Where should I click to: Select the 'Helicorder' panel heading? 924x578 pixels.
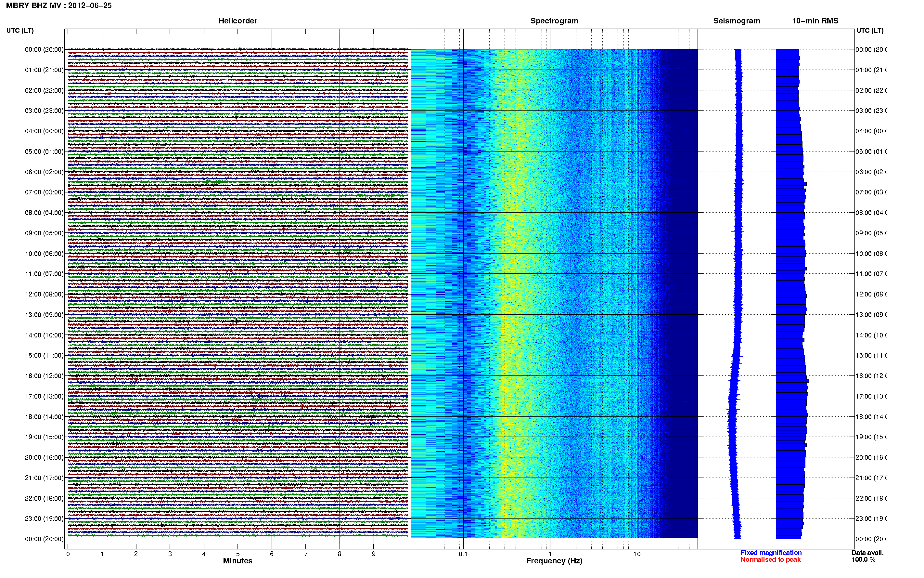tap(237, 21)
